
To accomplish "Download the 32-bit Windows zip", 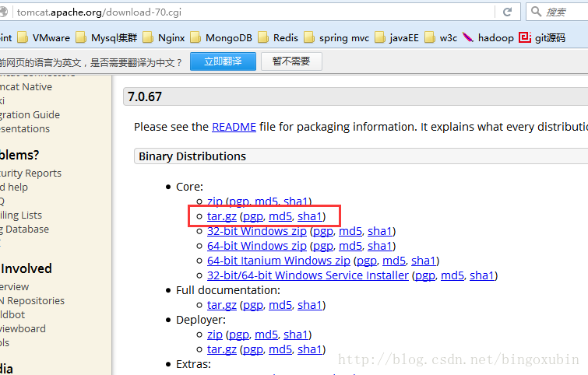I will [257, 231].
